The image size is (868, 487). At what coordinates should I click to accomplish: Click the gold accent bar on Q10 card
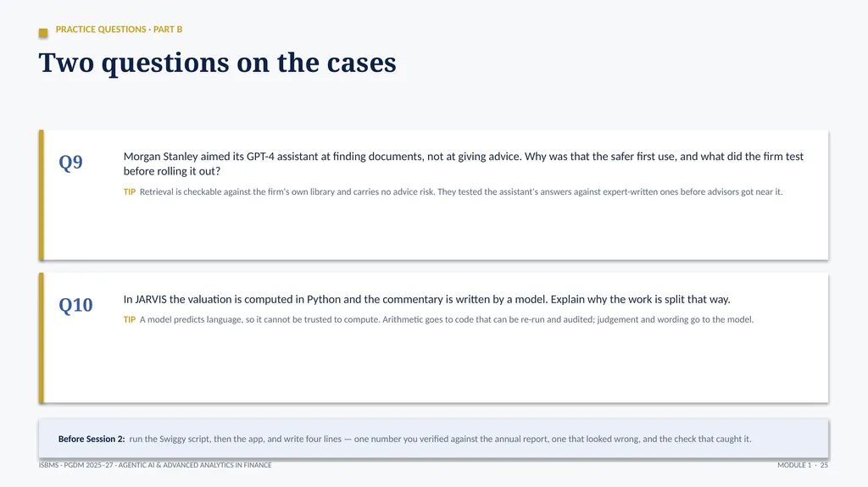[x=42, y=338]
